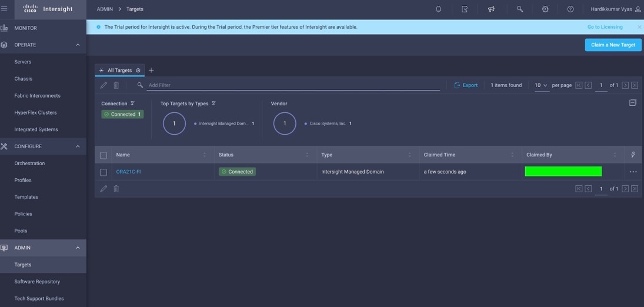The height and width of the screenshot is (307, 644).
Task: Open the lightning bolt column actions icon
Action: tap(633, 155)
